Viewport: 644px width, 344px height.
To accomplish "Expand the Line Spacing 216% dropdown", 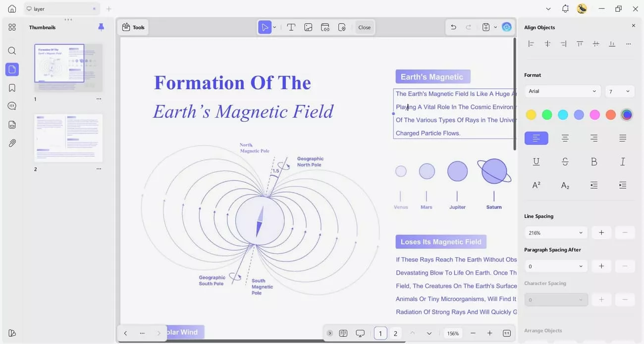I will coord(555,233).
